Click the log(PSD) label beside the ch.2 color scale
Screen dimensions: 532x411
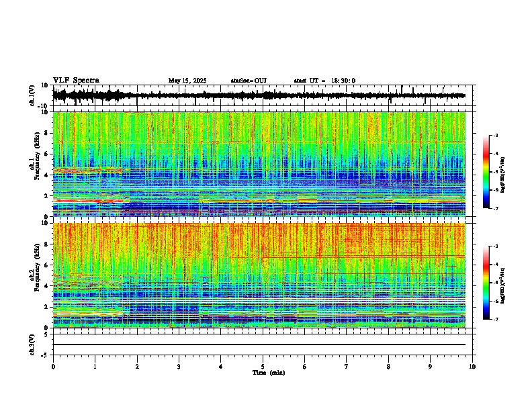point(503,285)
